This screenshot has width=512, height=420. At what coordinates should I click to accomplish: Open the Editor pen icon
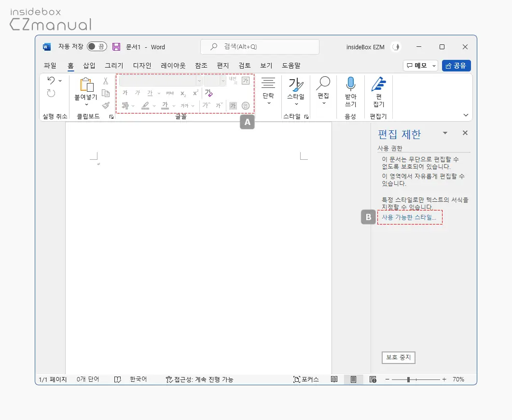coord(378,84)
